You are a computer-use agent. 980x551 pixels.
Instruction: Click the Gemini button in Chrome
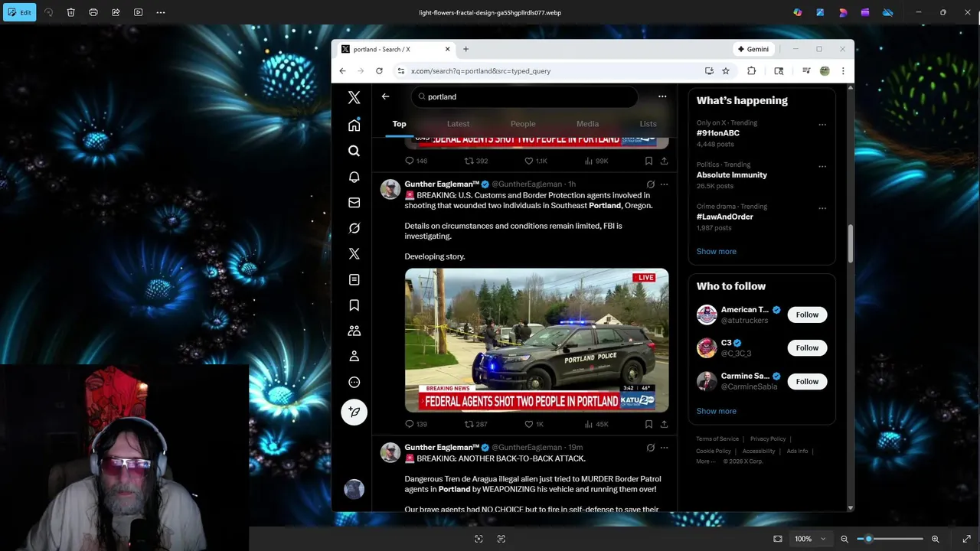tap(753, 49)
